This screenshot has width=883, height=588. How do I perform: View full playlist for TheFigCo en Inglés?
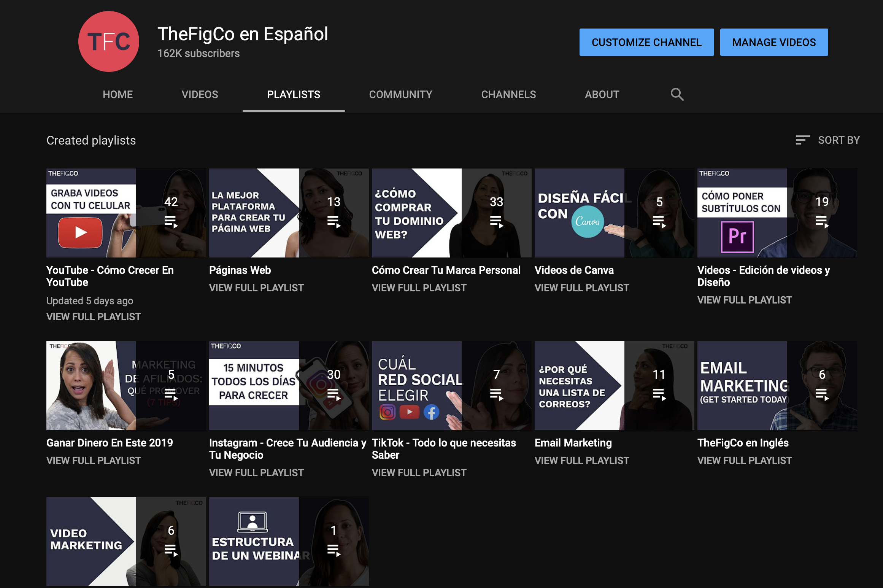coord(745,461)
